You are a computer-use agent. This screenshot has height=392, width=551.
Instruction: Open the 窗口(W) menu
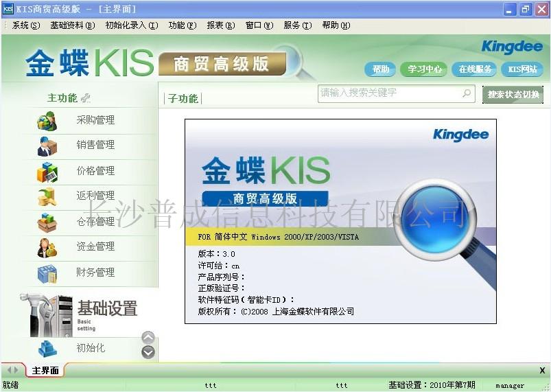pyautogui.click(x=259, y=25)
